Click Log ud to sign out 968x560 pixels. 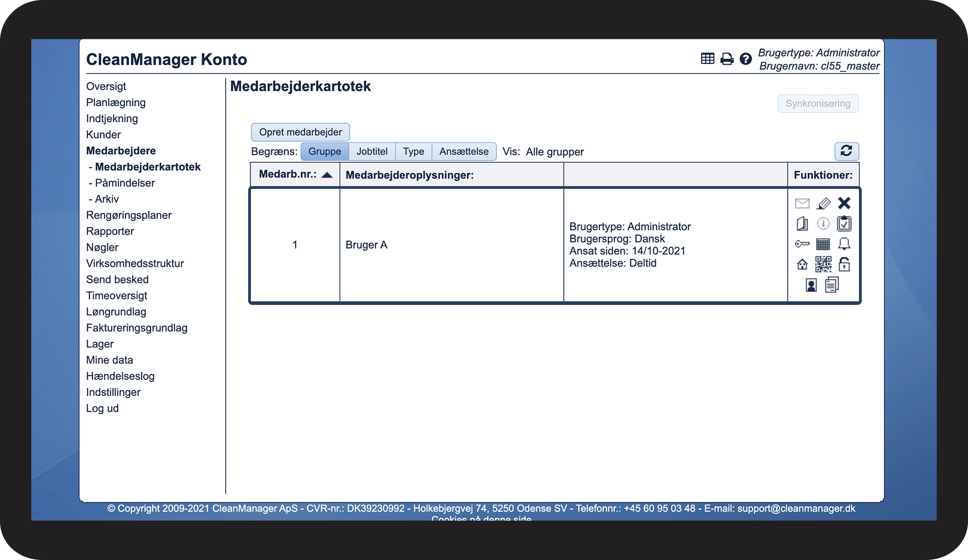pos(102,408)
